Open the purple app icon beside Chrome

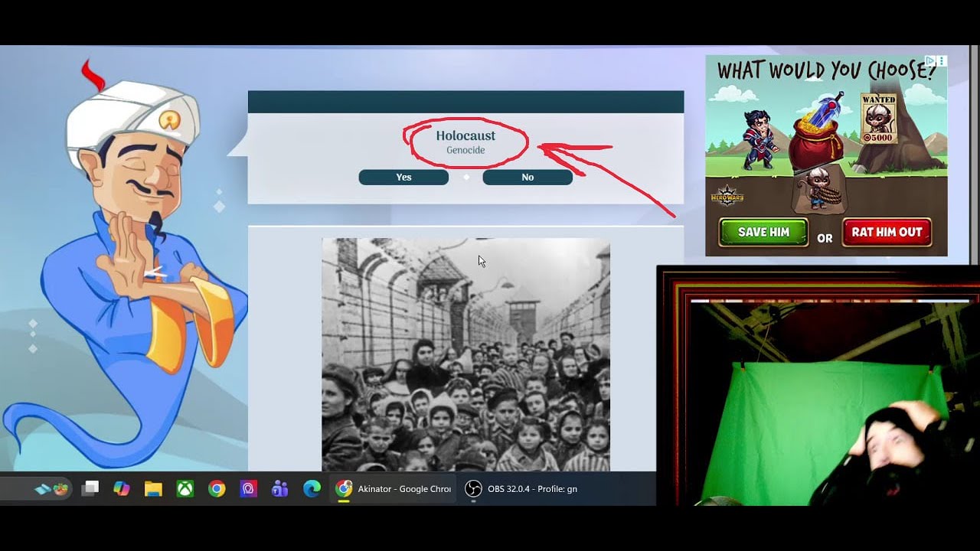248,488
